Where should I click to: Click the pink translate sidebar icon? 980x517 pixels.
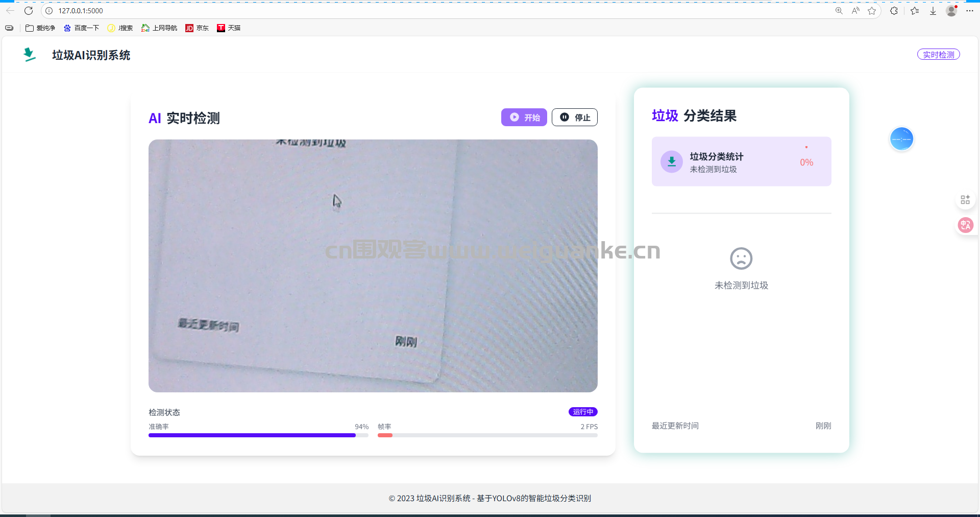point(965,225)
